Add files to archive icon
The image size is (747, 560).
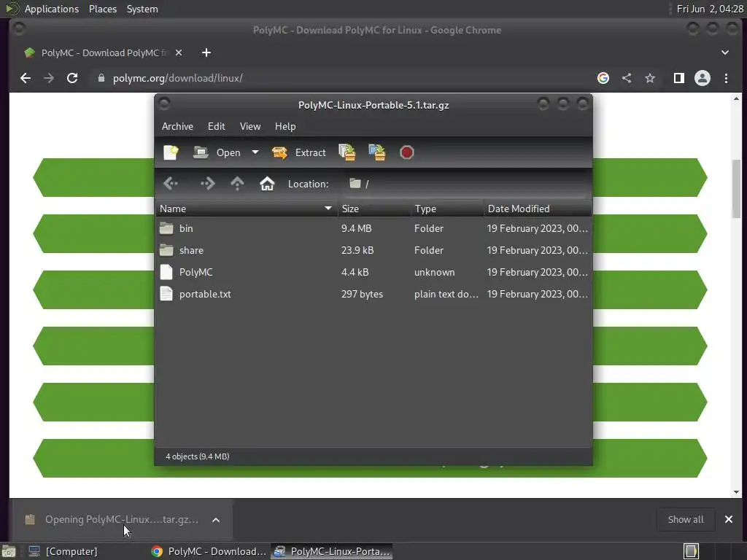(x=347, y=152)
